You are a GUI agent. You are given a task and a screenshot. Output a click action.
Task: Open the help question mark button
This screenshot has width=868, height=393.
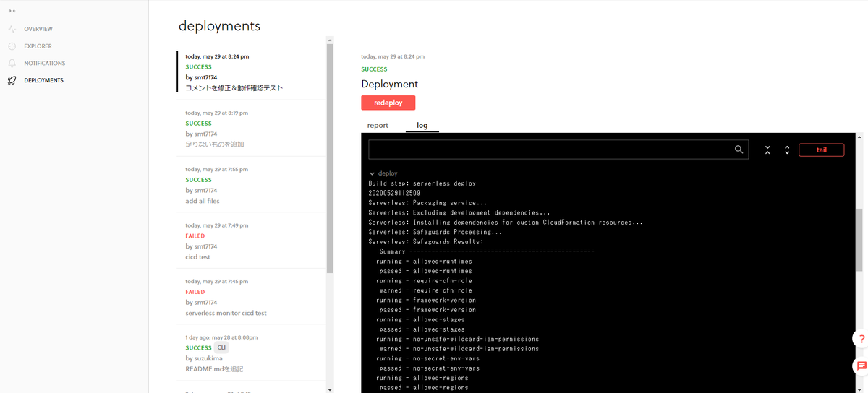pos(861,339)
